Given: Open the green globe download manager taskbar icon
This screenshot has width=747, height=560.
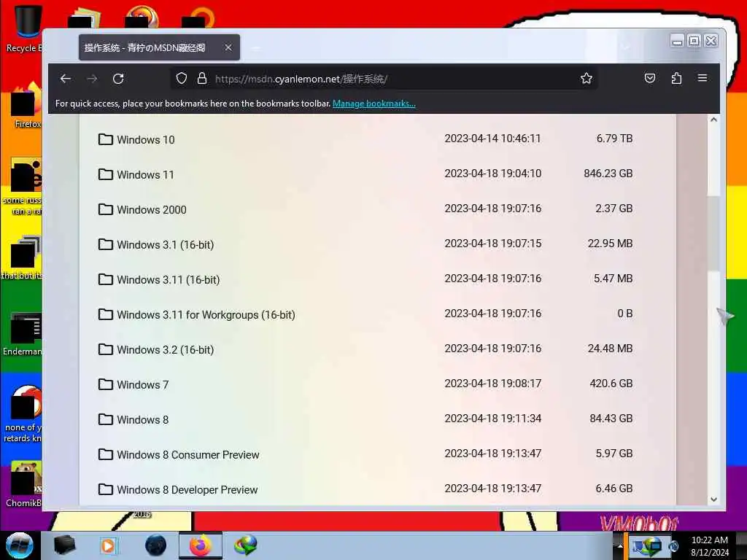Looking at the screenshot, I should pos(245,545).
